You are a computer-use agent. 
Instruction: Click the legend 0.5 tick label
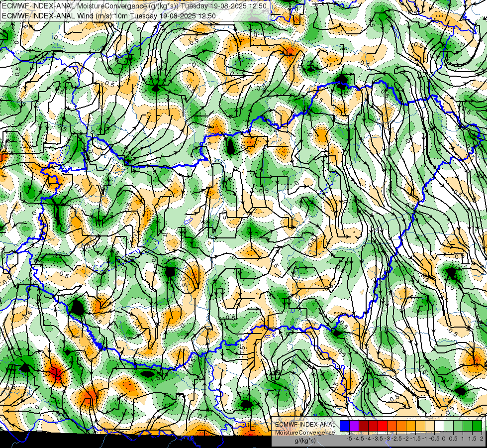pyautogui.click(x=453, y=439)
